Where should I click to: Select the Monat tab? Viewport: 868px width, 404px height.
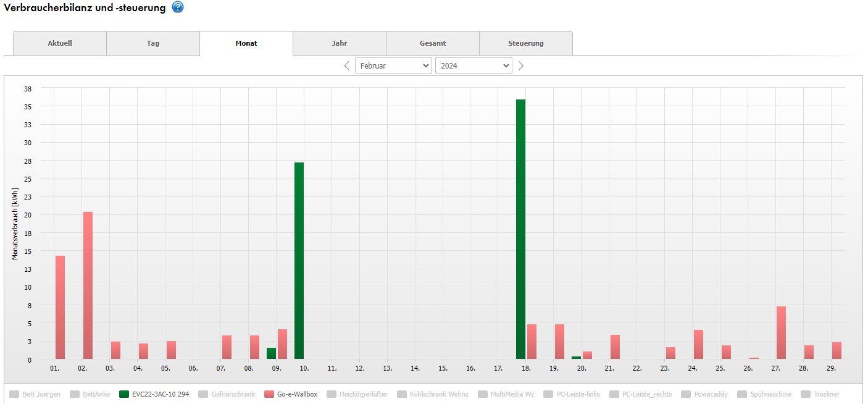246,43
